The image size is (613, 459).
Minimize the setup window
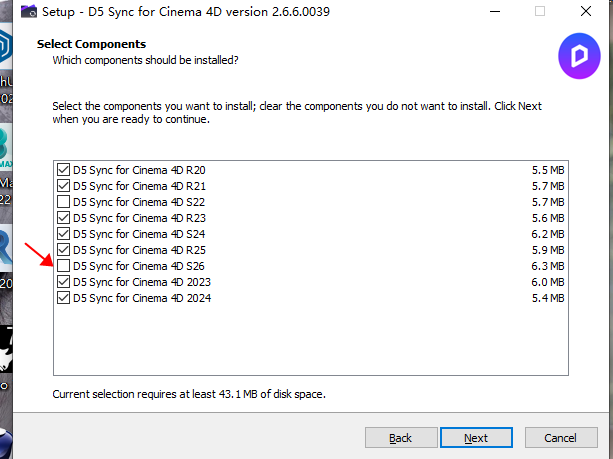pos(495,11)
